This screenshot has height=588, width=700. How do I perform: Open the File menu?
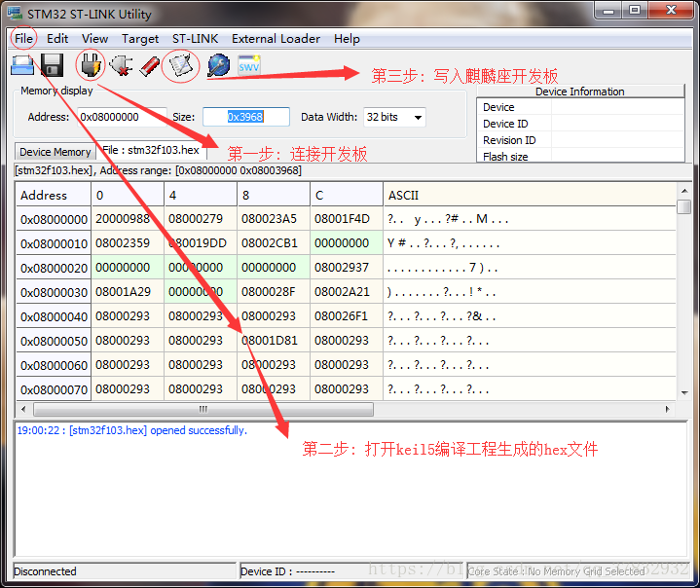pyautogui.click(x=23, y=38)
